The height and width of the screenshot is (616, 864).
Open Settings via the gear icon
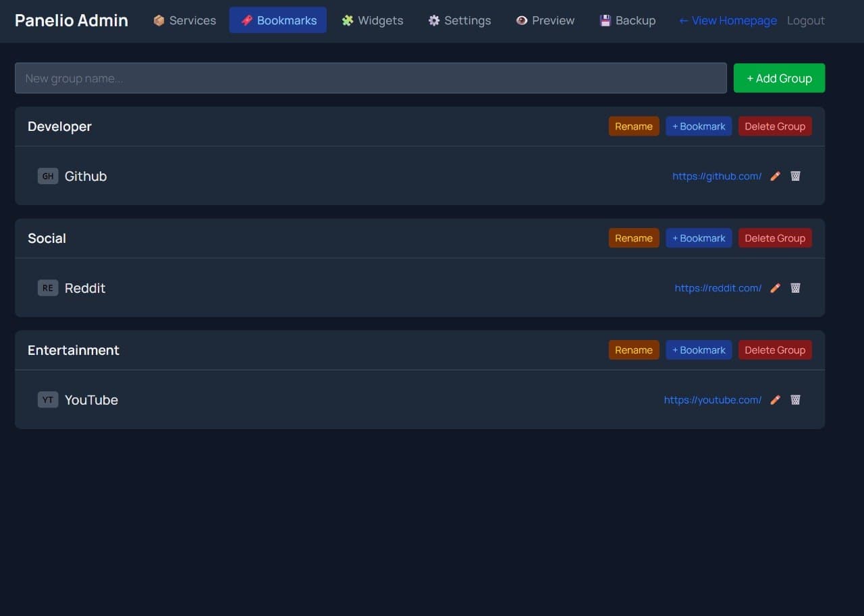(x=433, y=20)
